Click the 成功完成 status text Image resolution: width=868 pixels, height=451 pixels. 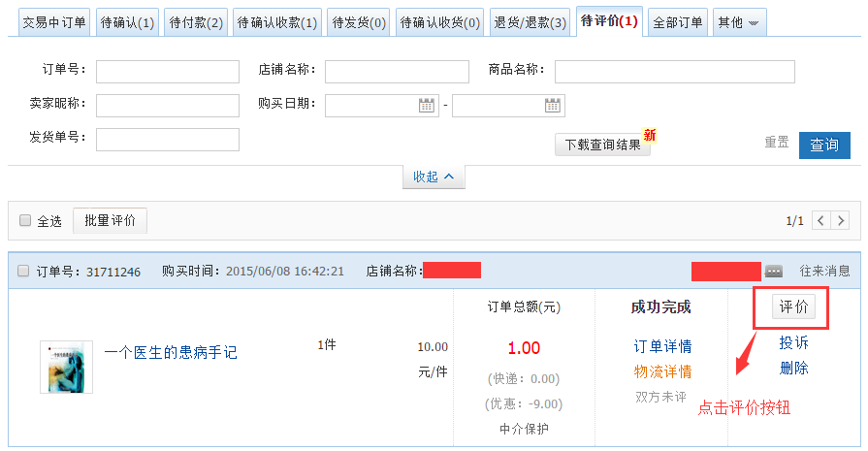tap(661, 307)
